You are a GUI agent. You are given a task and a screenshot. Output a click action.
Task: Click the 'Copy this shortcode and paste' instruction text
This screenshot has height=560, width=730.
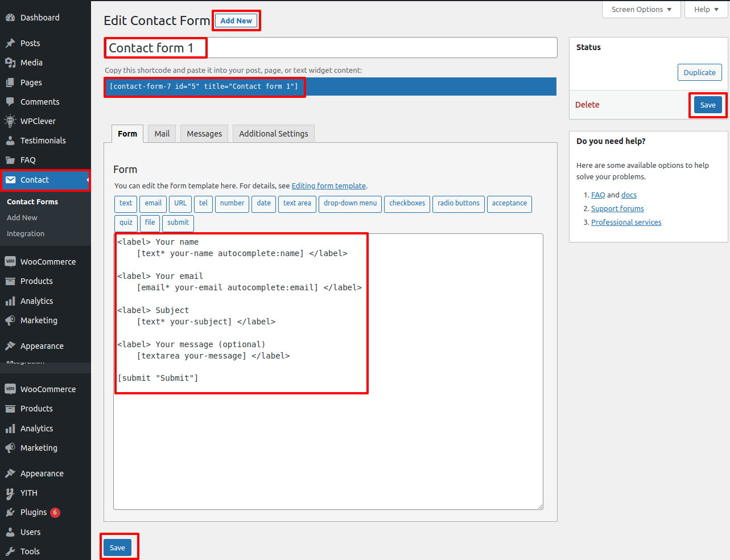coord(233,71)
